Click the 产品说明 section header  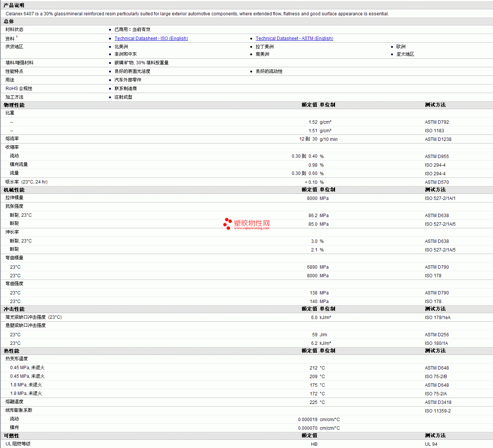(x=14, y=5)
